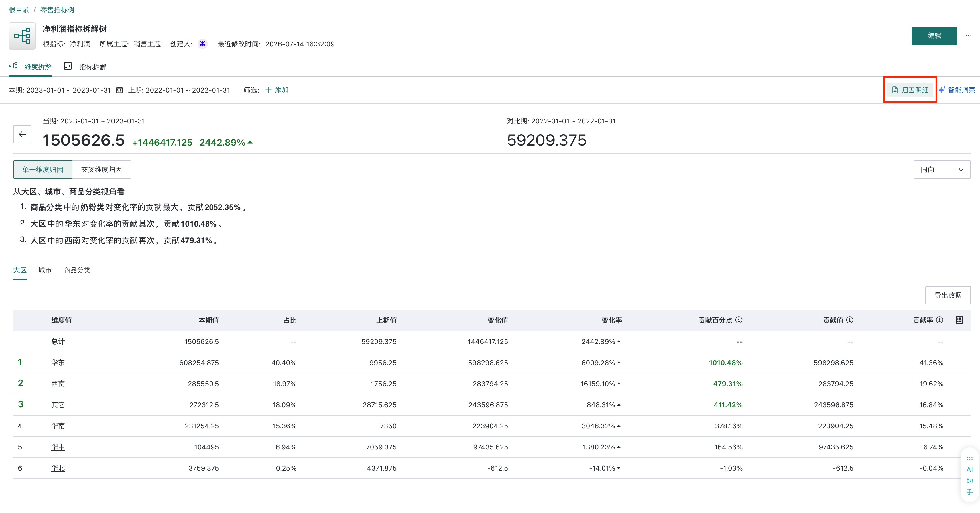Click the 411.42% contribution cell for 其它

pos(728,405)
